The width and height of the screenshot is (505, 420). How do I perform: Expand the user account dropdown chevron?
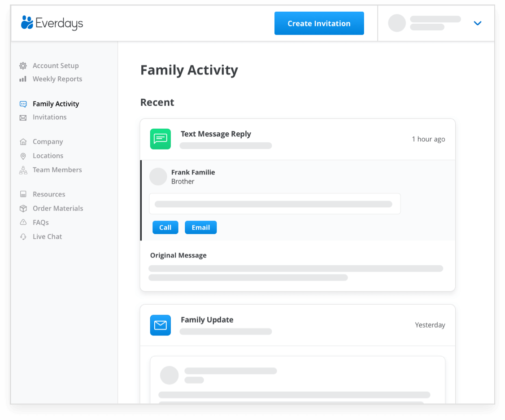[477, 23]
